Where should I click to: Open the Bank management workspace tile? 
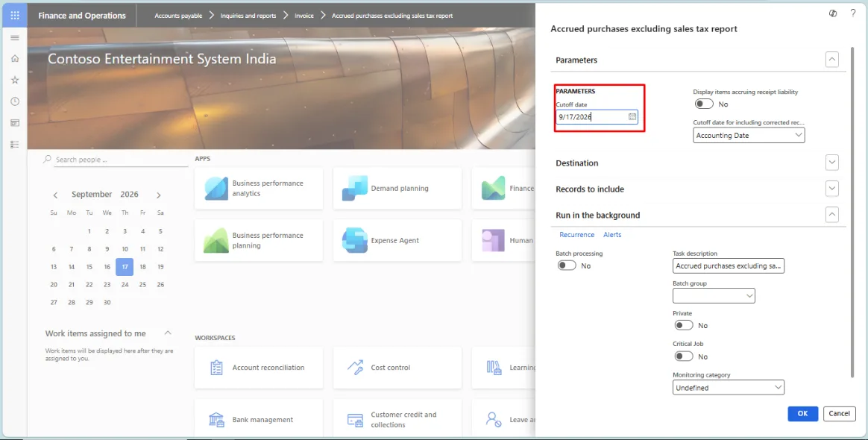pyautogui.click(x=259, y=420)
